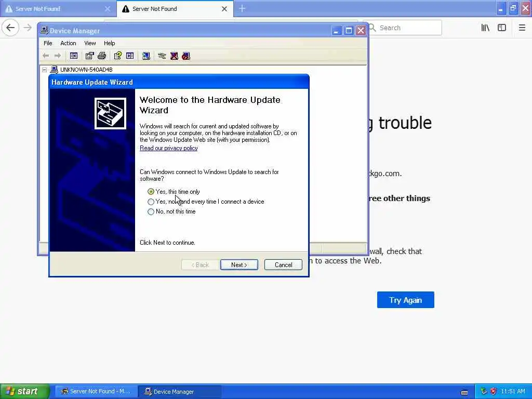The width and height of the screenshot is (532, 399).
Task: Click the keyboard icon in taskbar
Action: coord(464,392)
